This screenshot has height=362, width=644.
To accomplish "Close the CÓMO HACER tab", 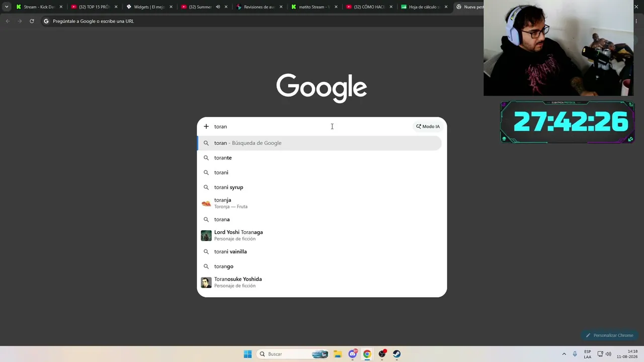I will pos(390,7).
